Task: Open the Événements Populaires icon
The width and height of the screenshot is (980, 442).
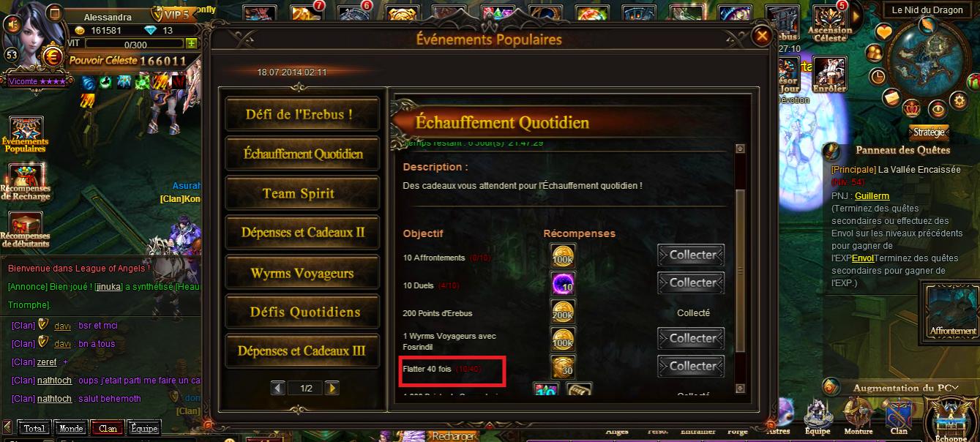Action: [26, 134]
